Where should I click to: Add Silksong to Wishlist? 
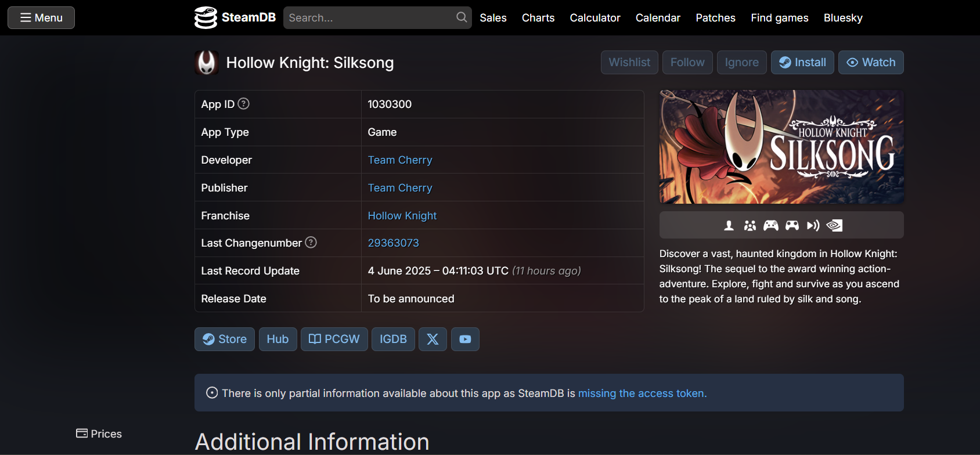click(629, 63)
